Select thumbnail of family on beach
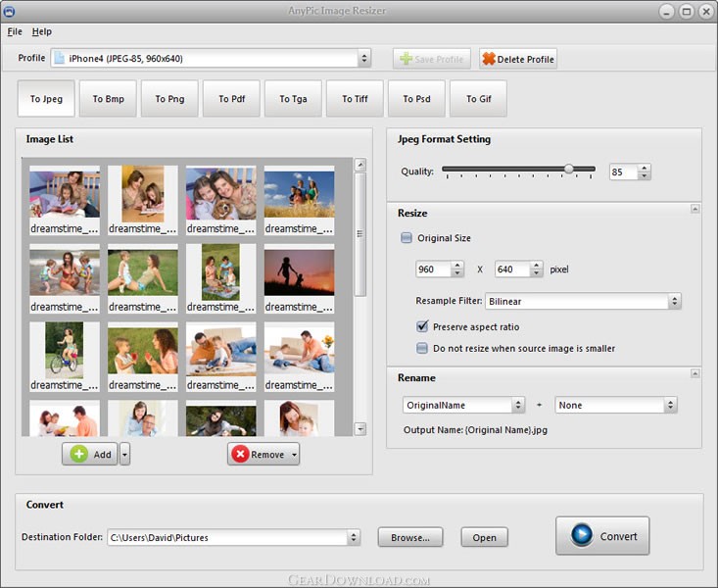 point(65,278)
